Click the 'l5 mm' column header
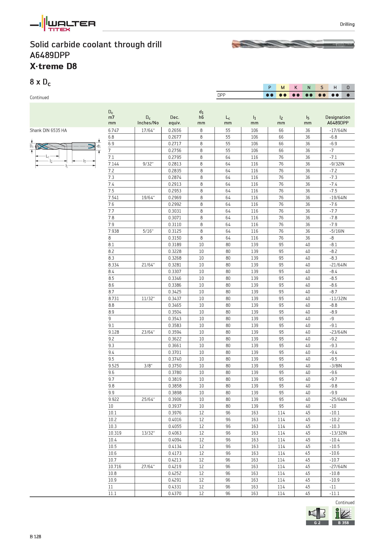This screenshot has width=392, height=555. [307, 120]
